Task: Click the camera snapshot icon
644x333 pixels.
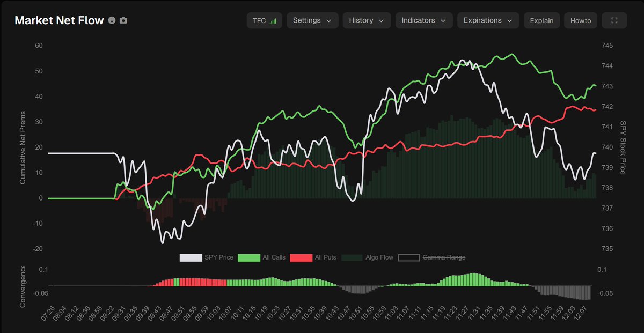Action: click(123, 20)
